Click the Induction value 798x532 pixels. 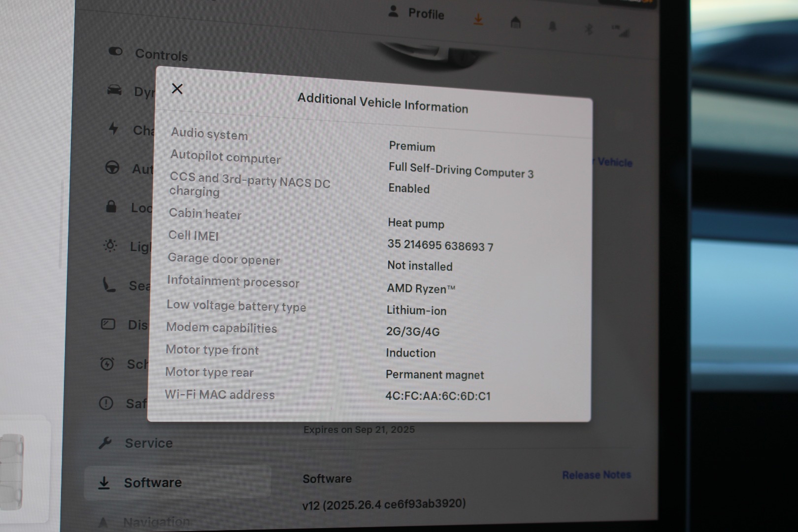[x=410, y=353]
